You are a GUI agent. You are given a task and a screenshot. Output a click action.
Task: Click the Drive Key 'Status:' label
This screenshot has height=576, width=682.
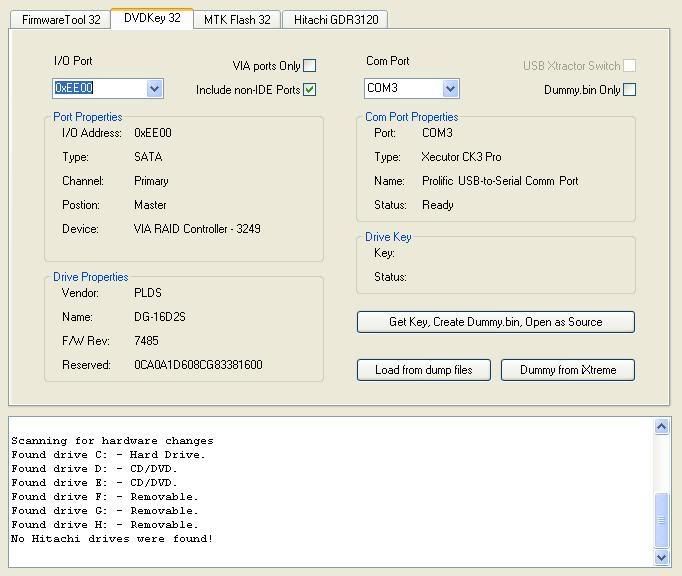[x=390, y=277]
